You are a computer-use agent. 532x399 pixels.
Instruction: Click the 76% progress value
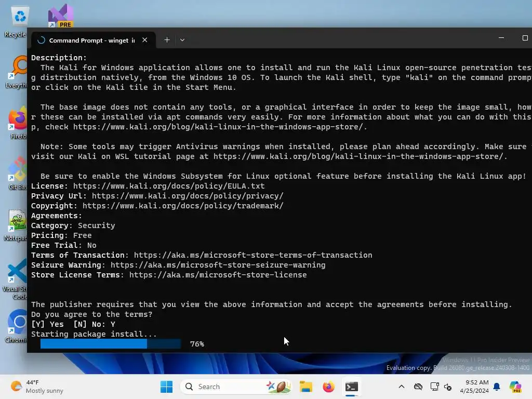(197, 344)
